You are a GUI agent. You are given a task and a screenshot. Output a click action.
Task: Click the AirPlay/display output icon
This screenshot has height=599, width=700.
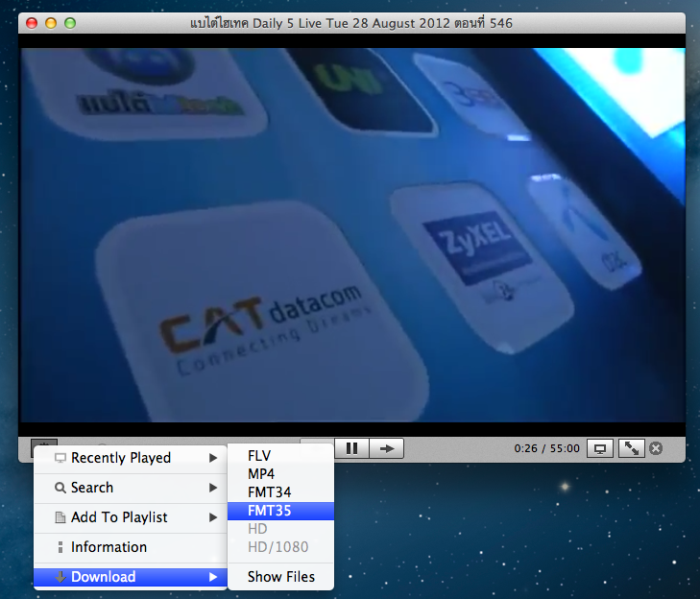click(600, 448)
